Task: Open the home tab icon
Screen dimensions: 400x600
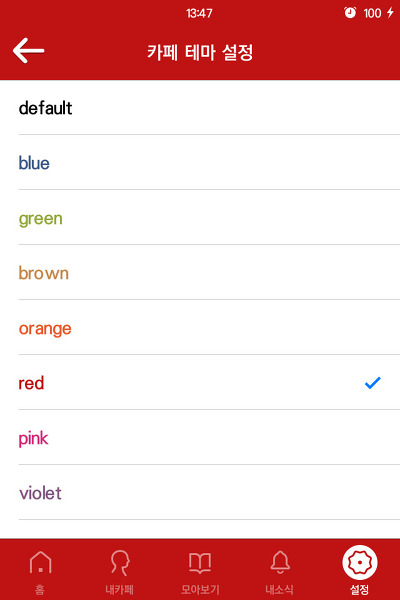Action: tap(40, 562)
